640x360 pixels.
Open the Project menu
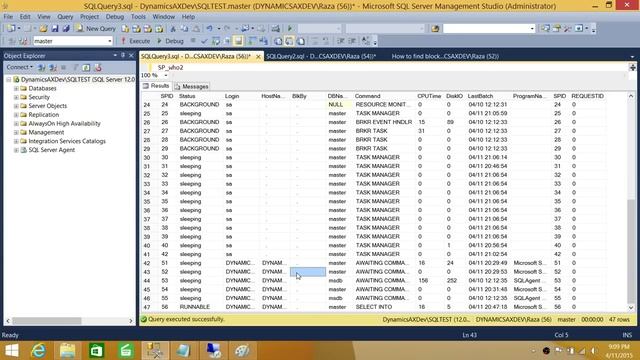click(89, 17)
